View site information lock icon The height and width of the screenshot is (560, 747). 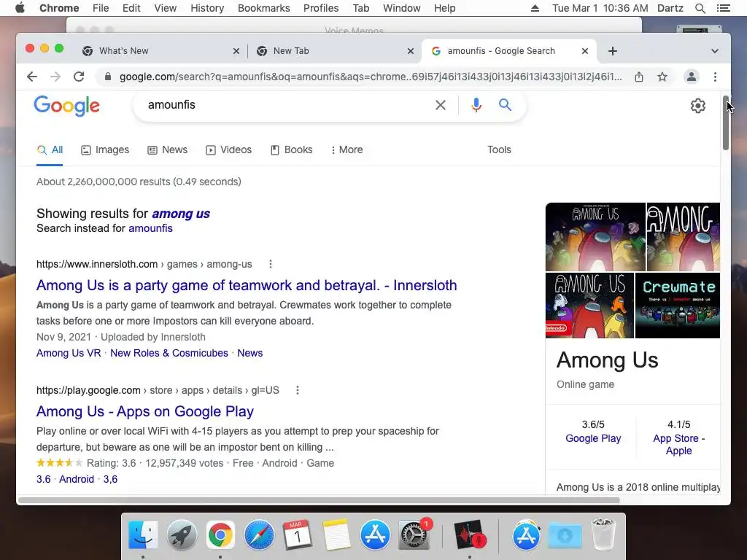click(108, 77)
